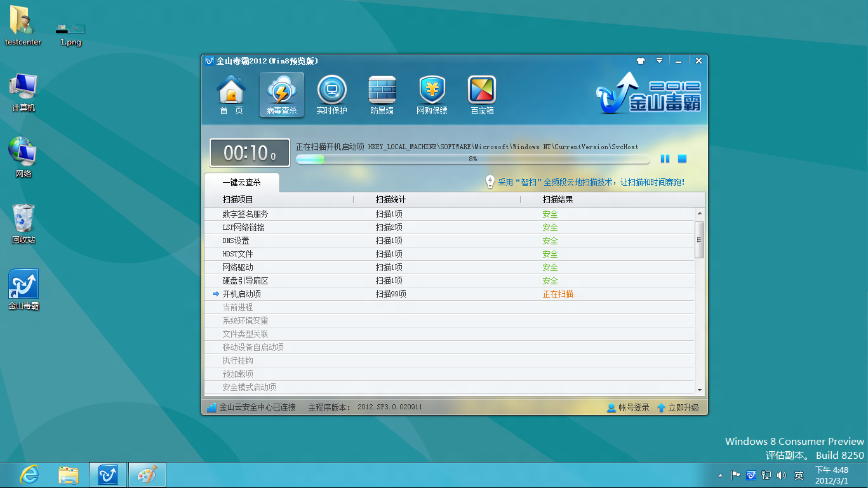
Task: Select the 数字签名服务 row
Action: (449, 214)
